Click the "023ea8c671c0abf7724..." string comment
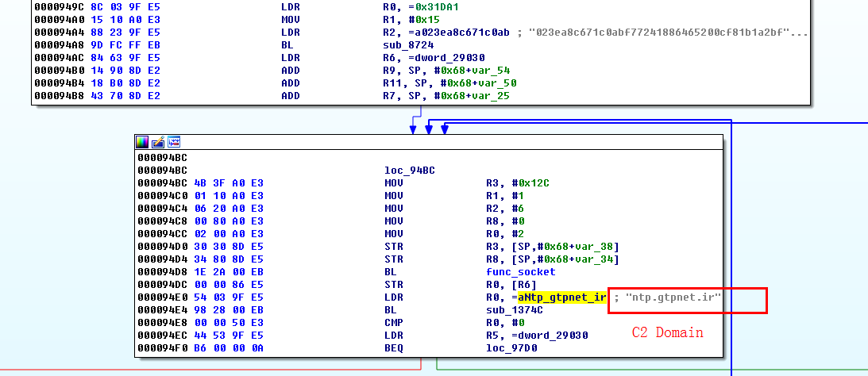Image resolution: width=868 pixels, height=376 pixels. (x=669, y=32)
